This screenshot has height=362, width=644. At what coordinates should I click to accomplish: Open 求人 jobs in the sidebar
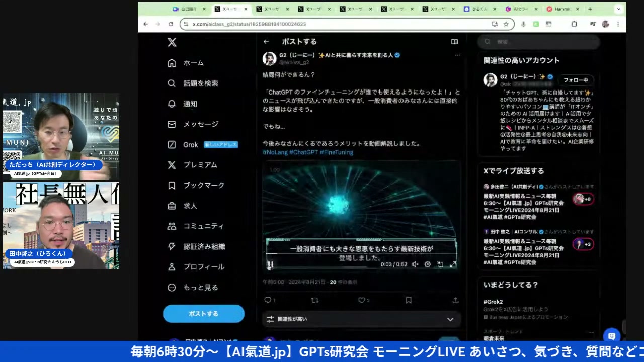182,206
